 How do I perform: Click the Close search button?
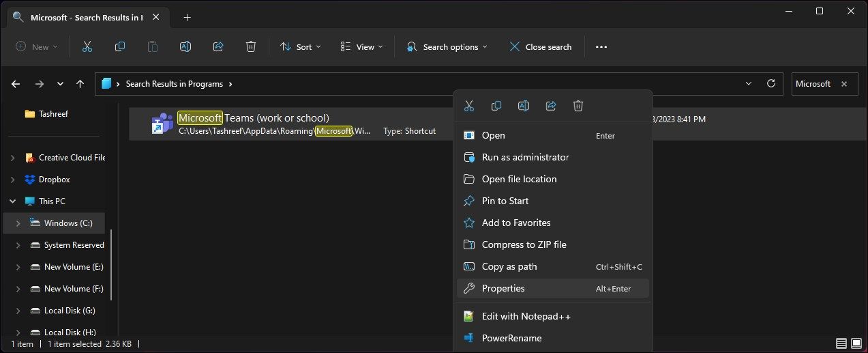(541, 46)
